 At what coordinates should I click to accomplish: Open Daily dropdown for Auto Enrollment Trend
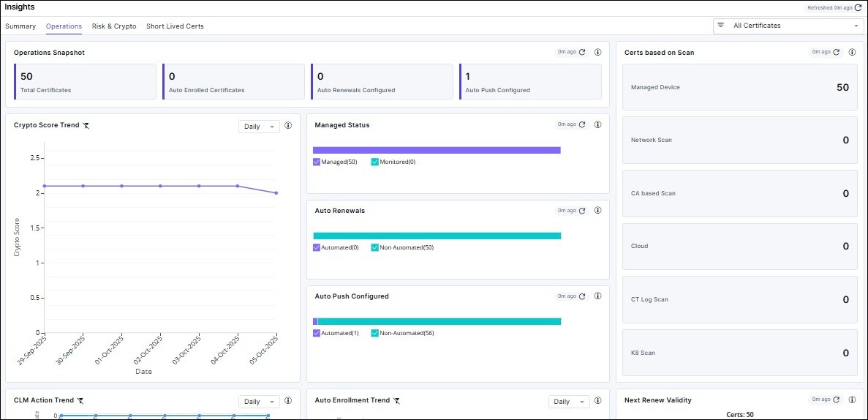point(569,401)
